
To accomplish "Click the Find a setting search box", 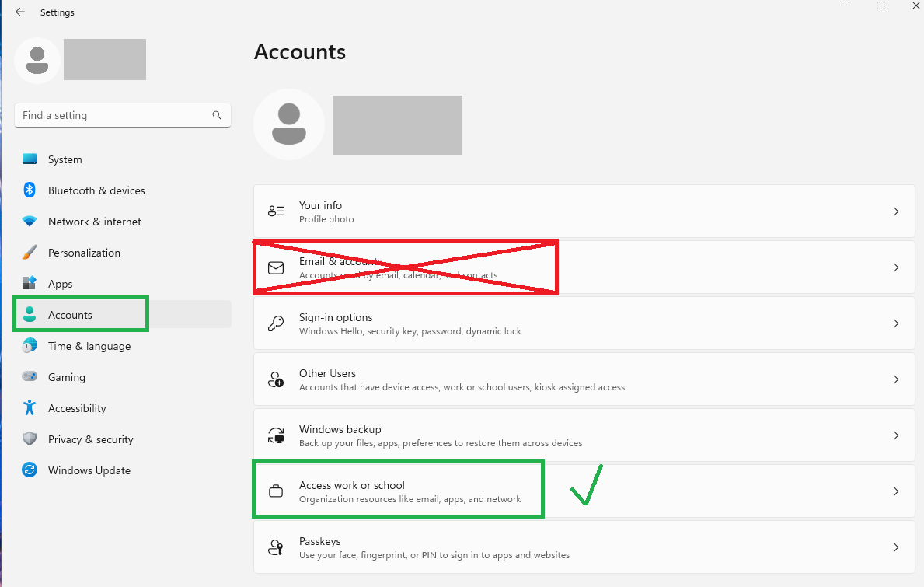I will [x=123, y=115].
